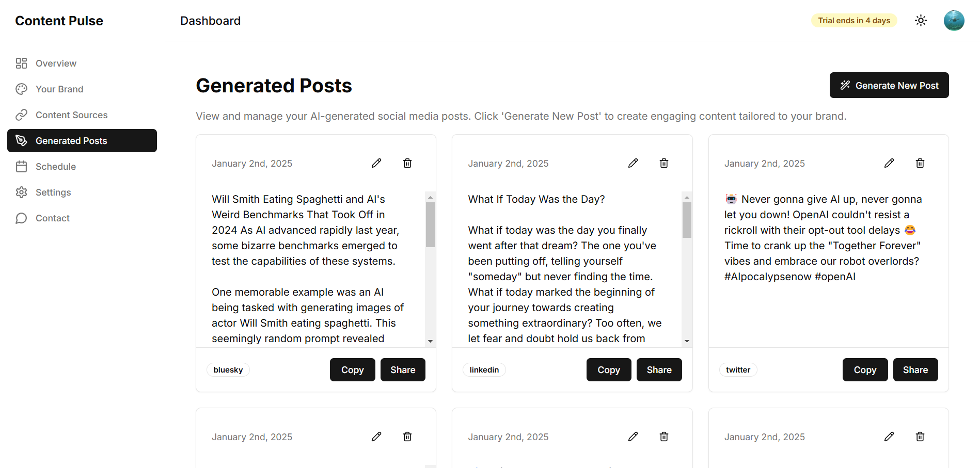Screen dimensions: 980x468
Task: Click the sparkle icon inside Generate New Post
Action: point(845,85)
